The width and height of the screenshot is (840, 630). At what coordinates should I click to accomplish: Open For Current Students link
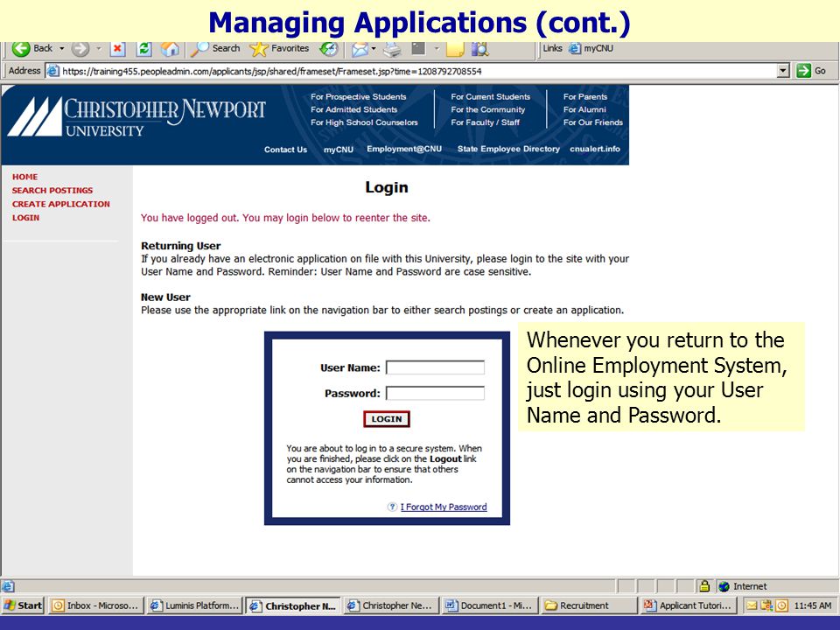(x=490, y=97)
